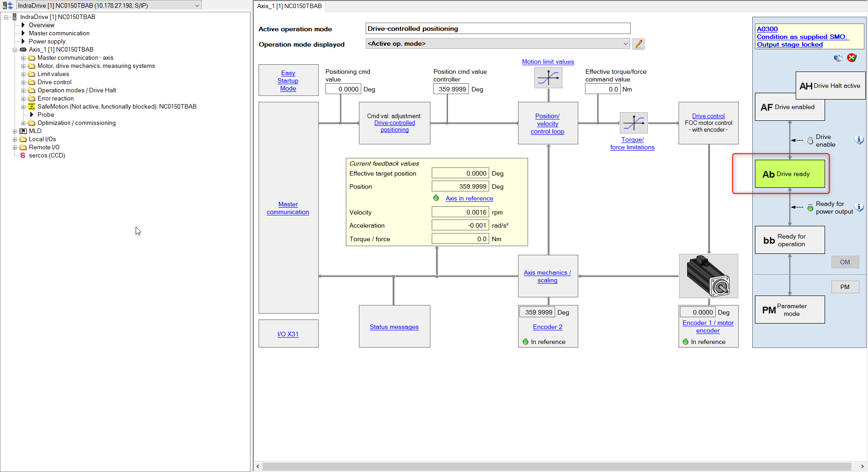
Task: Click info icon next to Drive enable
Action: tap(859, 140)
